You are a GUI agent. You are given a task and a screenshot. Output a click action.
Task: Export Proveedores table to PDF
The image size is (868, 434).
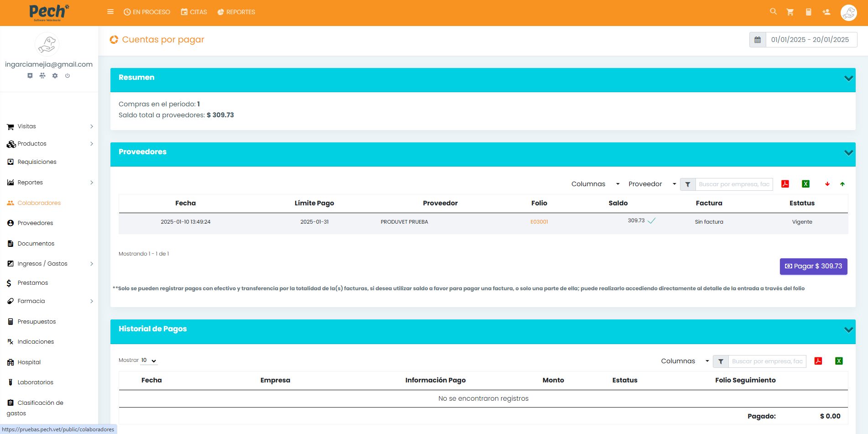point(785,184)
